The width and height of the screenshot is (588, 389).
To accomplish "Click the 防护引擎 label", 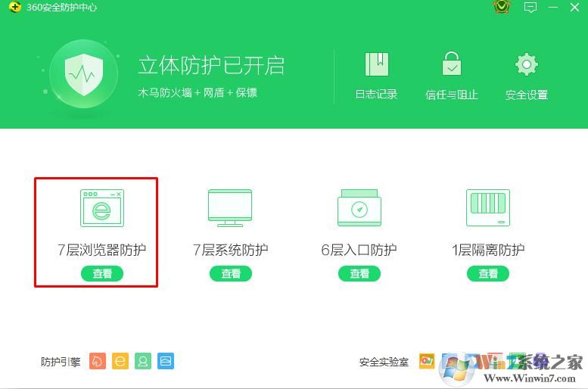I will [x=61, y=362].
